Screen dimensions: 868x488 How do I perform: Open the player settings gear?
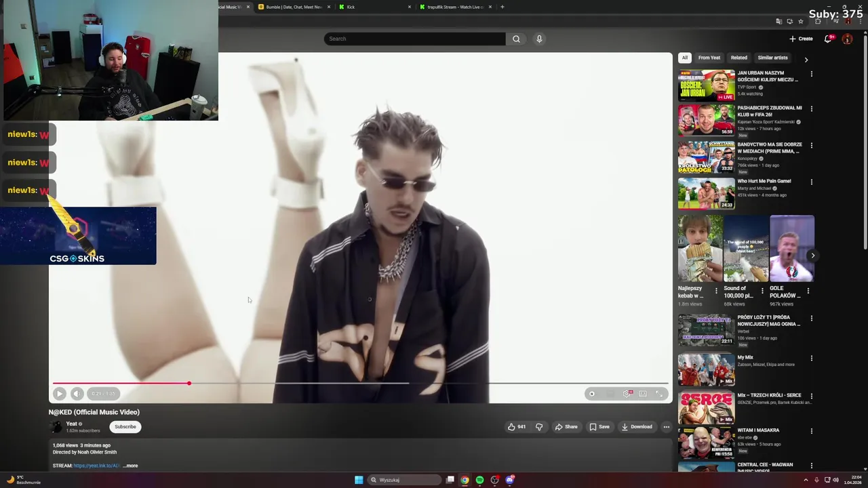627,393
